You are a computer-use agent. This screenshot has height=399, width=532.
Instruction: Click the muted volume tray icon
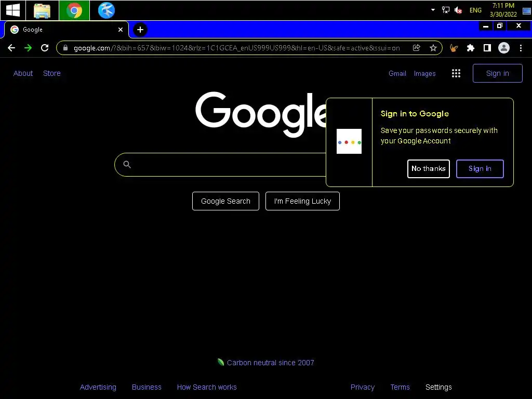[x=458, y=10]
